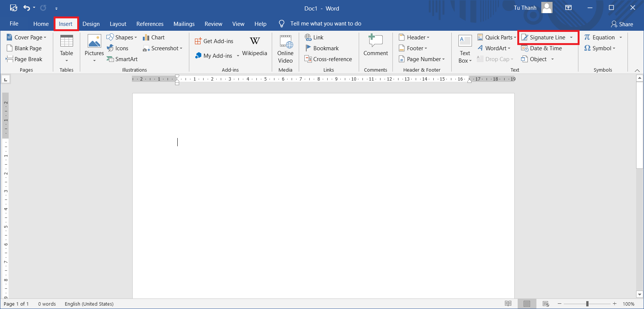Open the References tab
Viewport: 644px width, 309px height.
click(150, 24)
